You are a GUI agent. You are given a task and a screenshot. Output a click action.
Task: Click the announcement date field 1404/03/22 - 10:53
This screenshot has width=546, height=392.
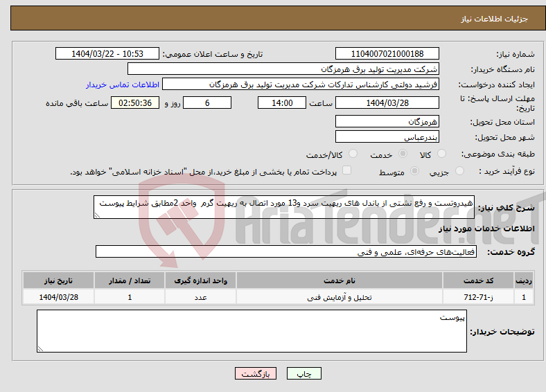pos(107,53)
